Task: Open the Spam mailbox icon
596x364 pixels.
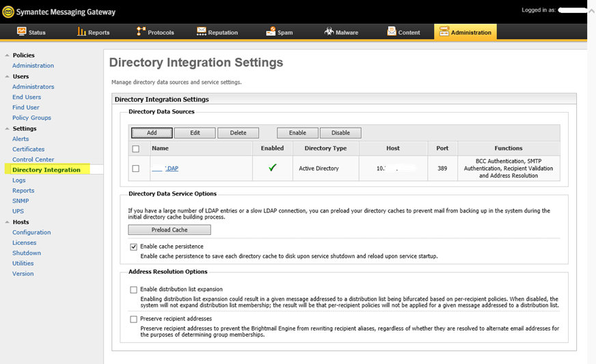Action: coord(271,31)
